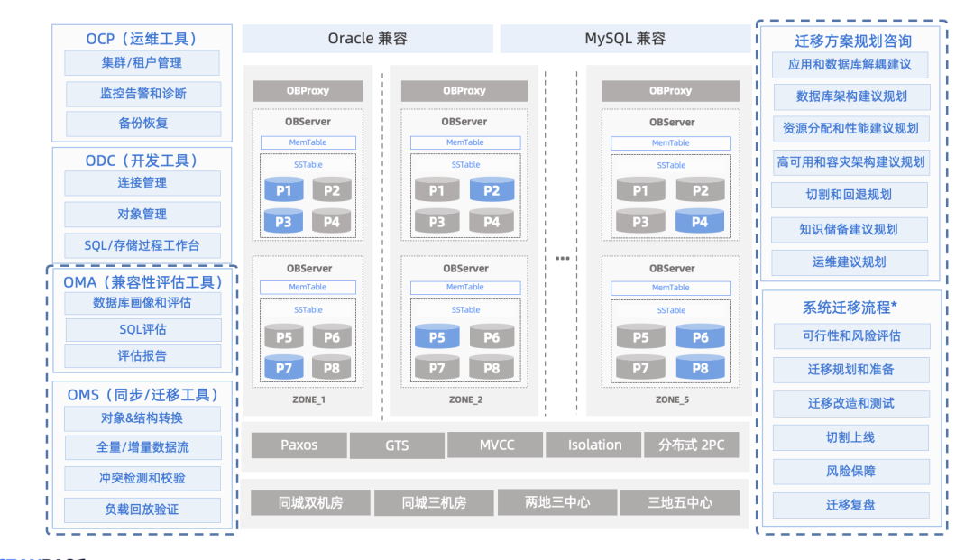The width and height of the screenshot is (974, 560).
Task: Click the OBProxy bar above ZONE_1
Action: [308, 91]
